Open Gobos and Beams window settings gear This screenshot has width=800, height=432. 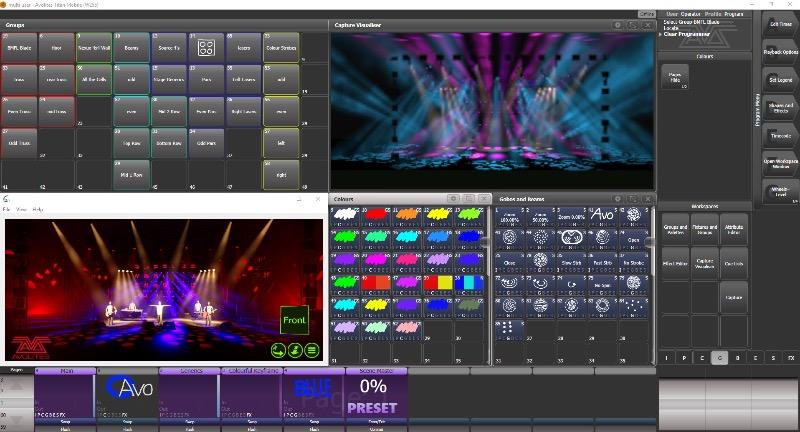[x=617, y=198]
